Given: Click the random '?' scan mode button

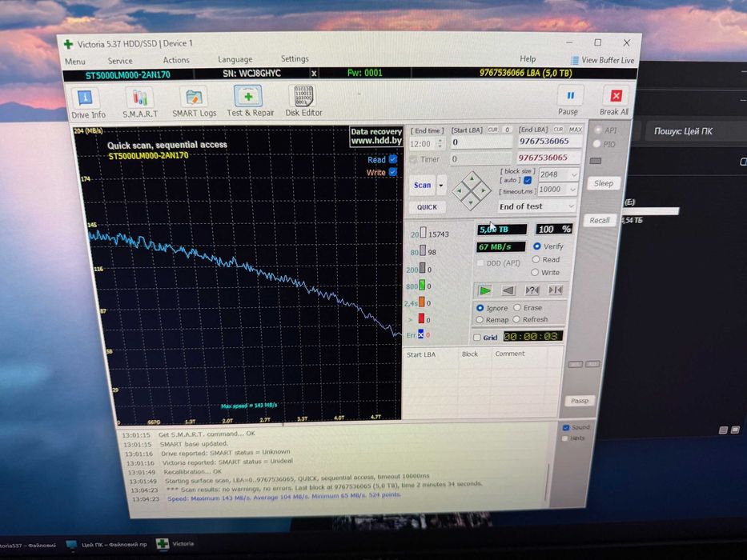Looking at the screenshot, I should click(532, 290).
